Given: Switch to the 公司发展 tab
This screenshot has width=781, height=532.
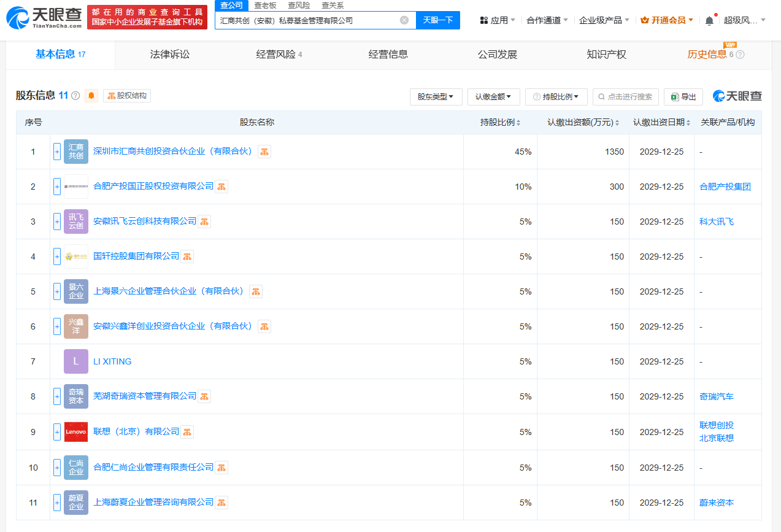Looking at the screenshot, I should [498, 55].
